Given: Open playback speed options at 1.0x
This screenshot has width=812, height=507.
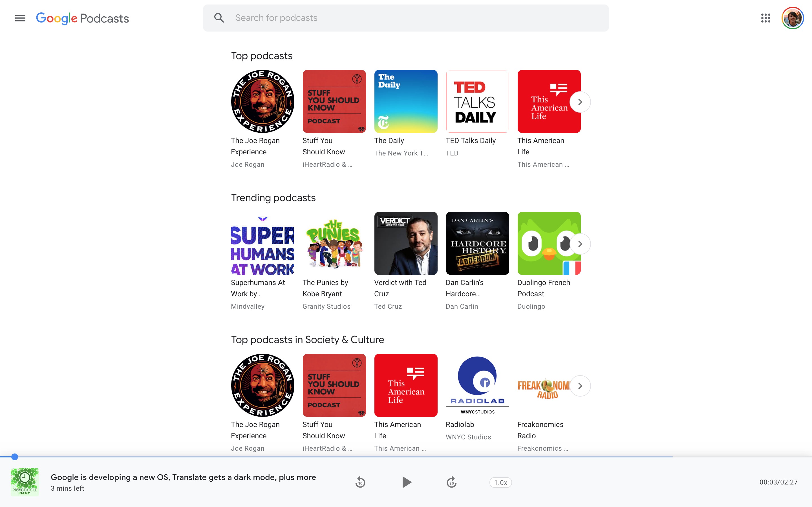Looking at the screenshot, I should tap(500, 482).
